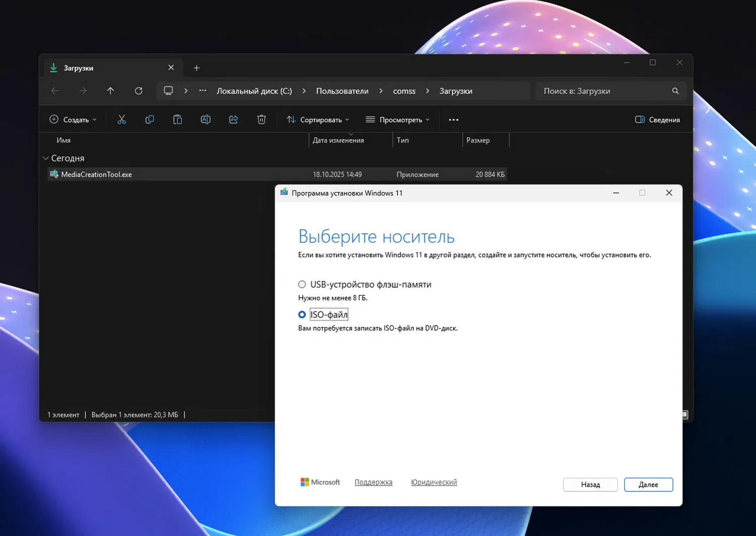Click the Cut scissors icon in Explorer
Viewport: 756px width, 536px height.
click(x=121, y=120)
